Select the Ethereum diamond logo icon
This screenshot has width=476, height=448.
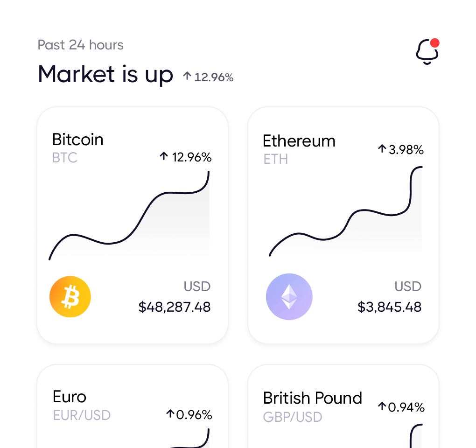(289, 296)
